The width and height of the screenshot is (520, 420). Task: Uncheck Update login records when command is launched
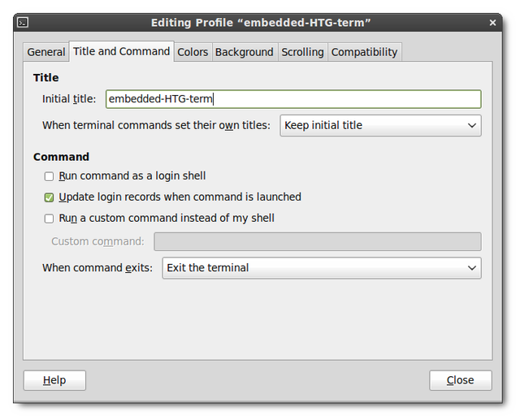49,197
